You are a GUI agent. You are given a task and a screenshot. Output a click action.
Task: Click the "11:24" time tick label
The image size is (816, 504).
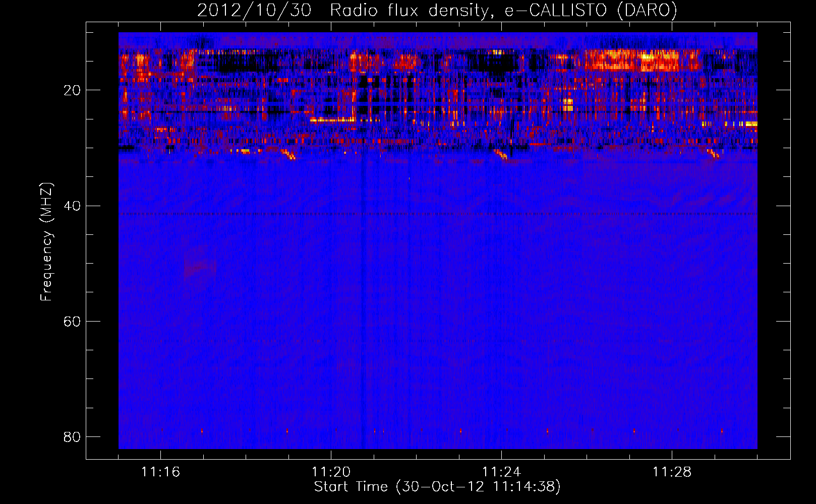pos(501,472)
